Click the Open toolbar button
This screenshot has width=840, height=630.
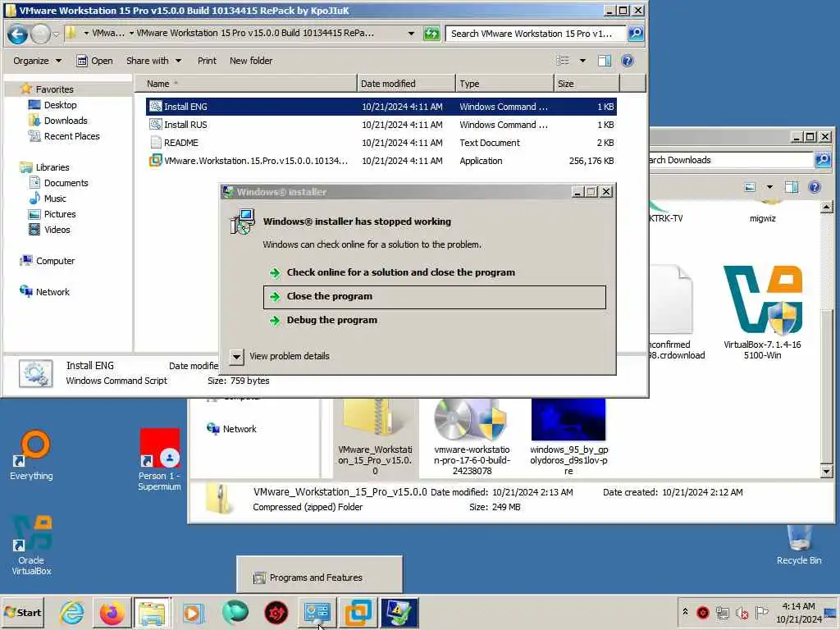(95, 61)
